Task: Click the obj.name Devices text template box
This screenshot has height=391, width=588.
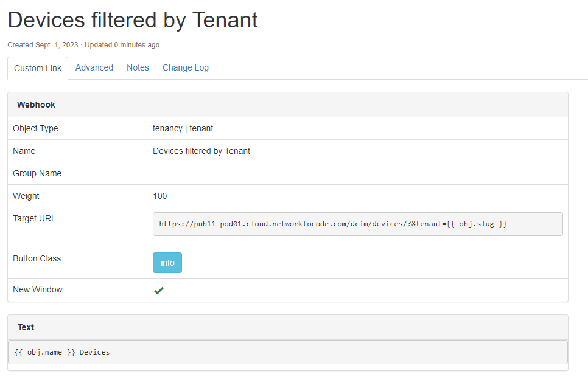Action: tap(287, 352)
